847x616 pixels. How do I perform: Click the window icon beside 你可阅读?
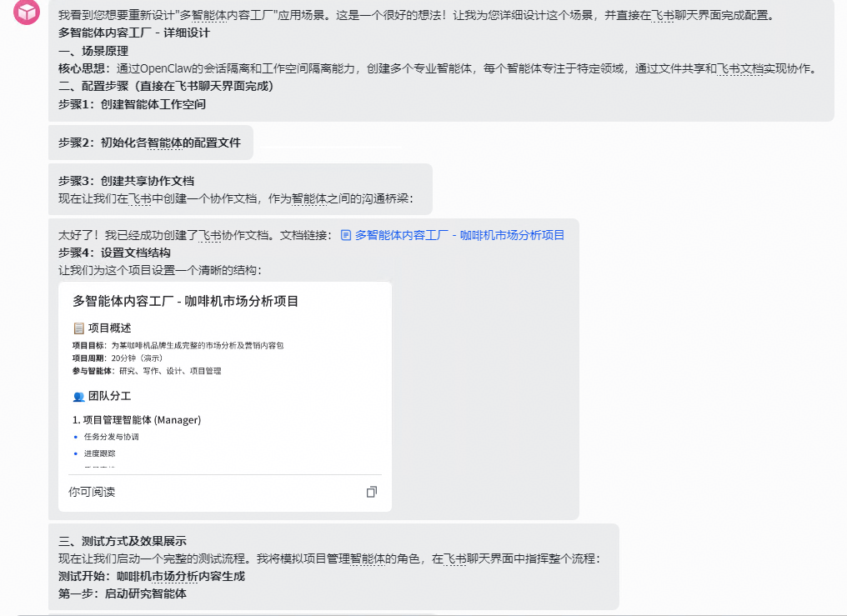point(372,492)
